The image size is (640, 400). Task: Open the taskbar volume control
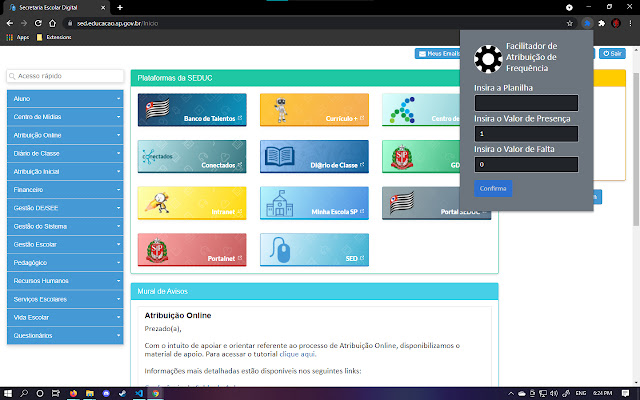point(554,393)
